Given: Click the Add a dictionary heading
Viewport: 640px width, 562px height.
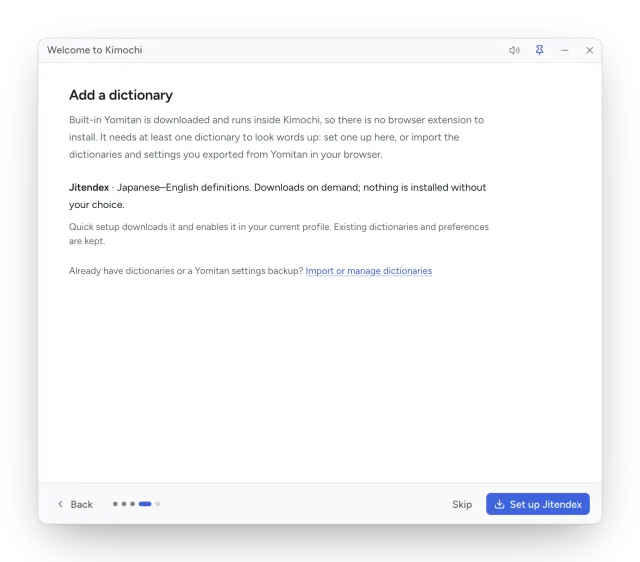Looking at the screenshot, I should pyautogui.click(x=121, y=95).
